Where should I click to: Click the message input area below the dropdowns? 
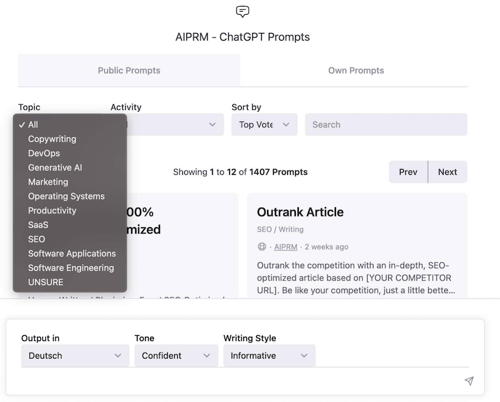[x=240, y=381]
